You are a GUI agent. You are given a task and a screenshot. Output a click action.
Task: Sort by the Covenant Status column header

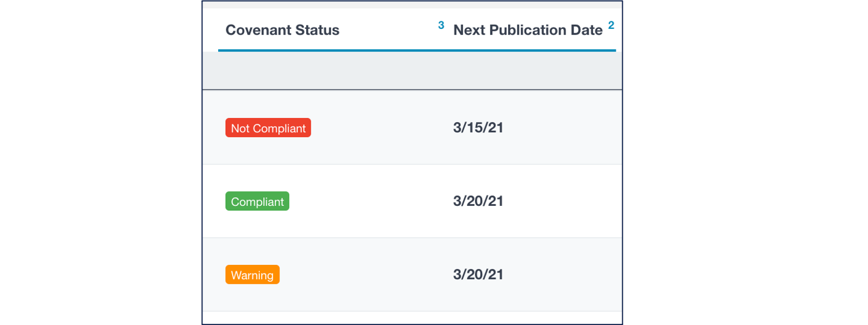[282, 30]
